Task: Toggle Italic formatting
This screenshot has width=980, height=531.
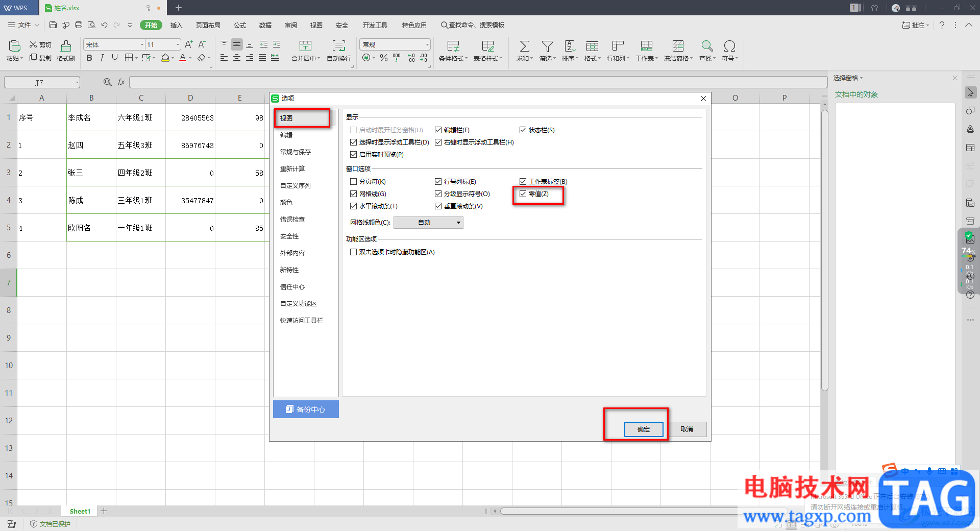Action: [x=102, y=58]
